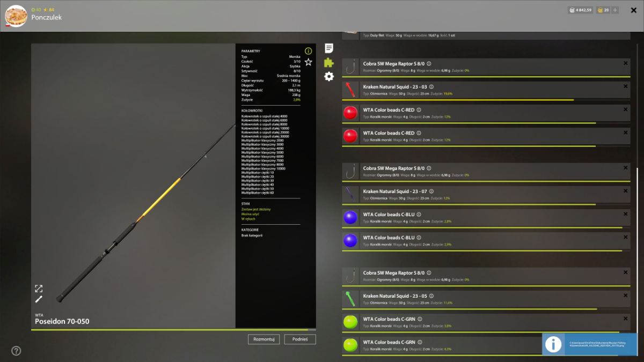Click the silver currency balance display

click(581, 10)
